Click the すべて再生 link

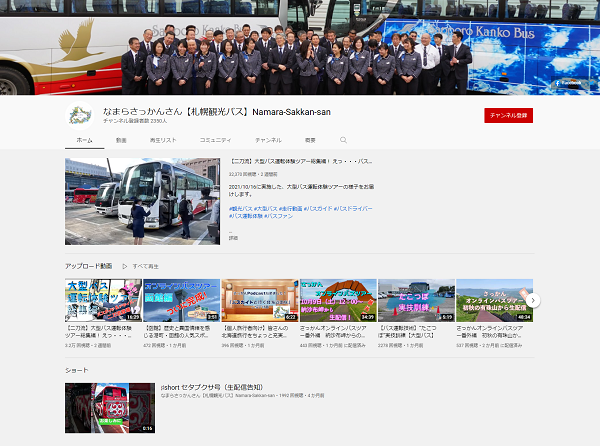(x=145, y=266)
